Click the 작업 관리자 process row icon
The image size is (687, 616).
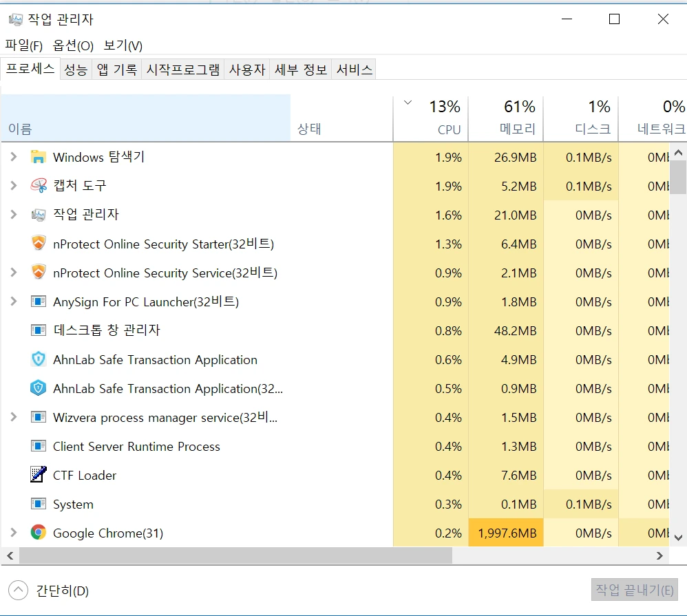[x=39, y=215]
